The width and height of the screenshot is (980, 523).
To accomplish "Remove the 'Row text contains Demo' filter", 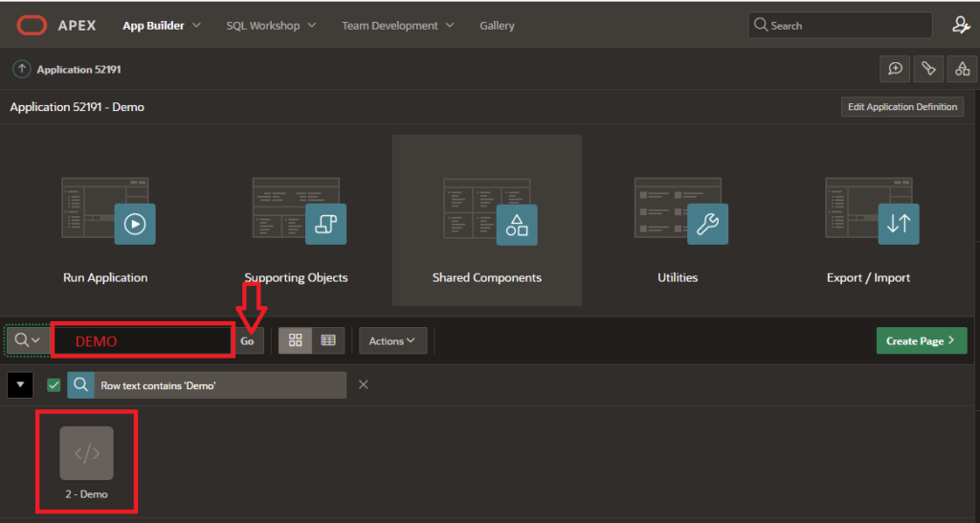I will pos(363,384).
